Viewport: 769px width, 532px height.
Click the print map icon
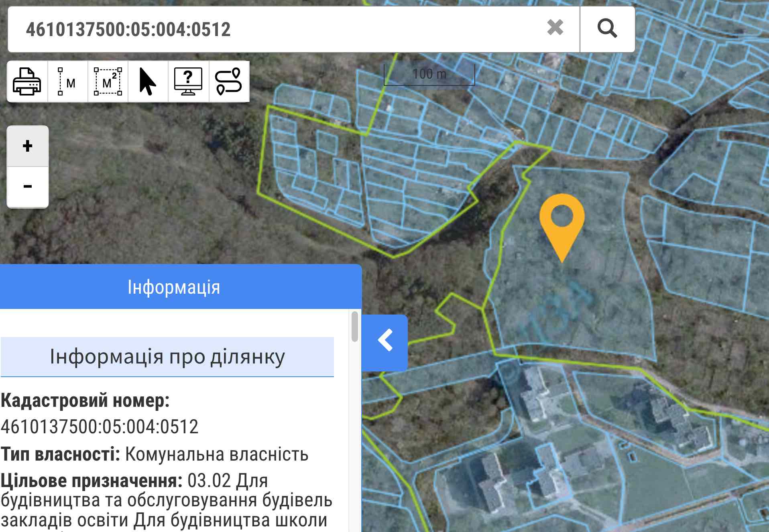tap(27, 82)
